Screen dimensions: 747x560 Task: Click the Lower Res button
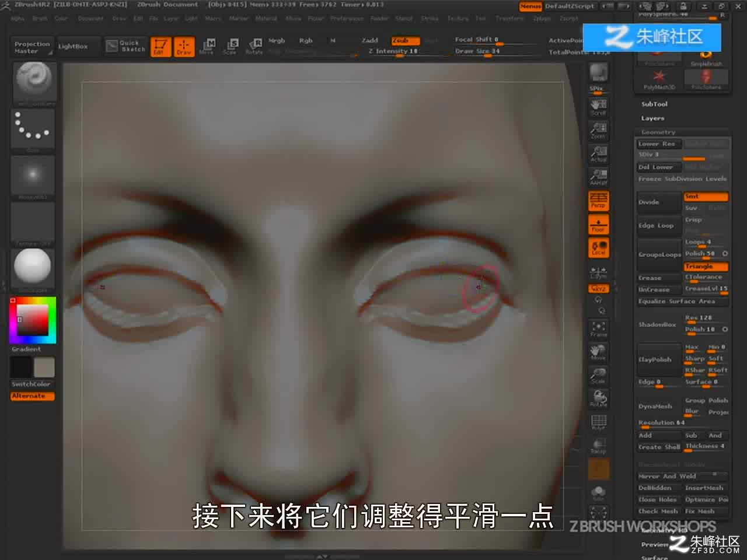[x=659, y=143]
